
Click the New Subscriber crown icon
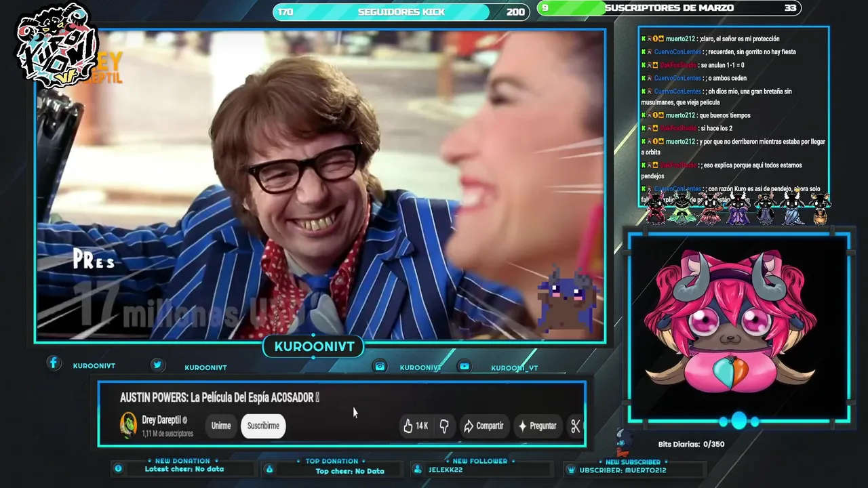click(571, 469)
